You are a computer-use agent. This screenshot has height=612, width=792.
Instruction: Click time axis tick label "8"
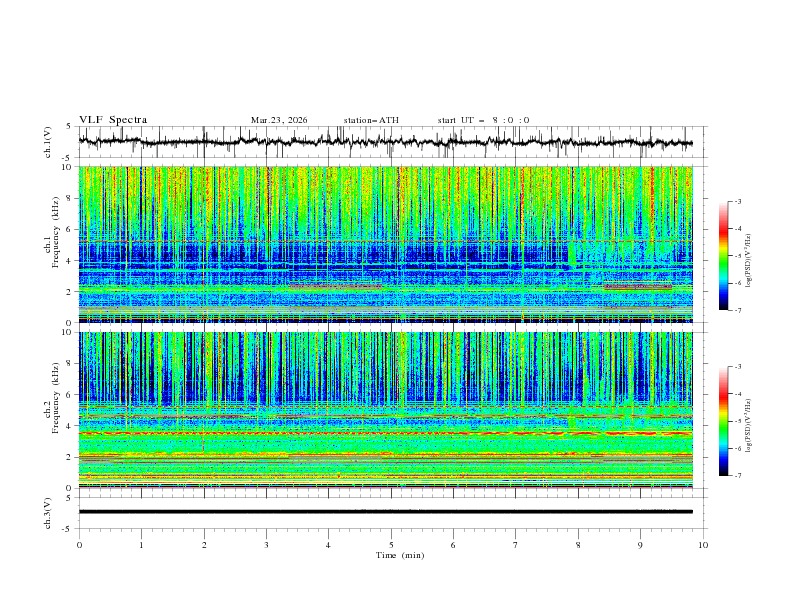click(578, 545)
